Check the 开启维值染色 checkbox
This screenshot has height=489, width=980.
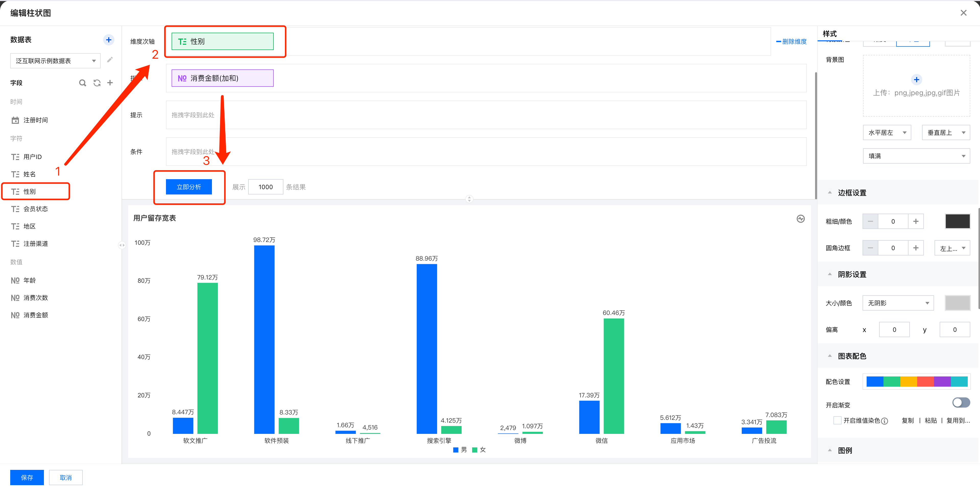click(x=837, y=420)
